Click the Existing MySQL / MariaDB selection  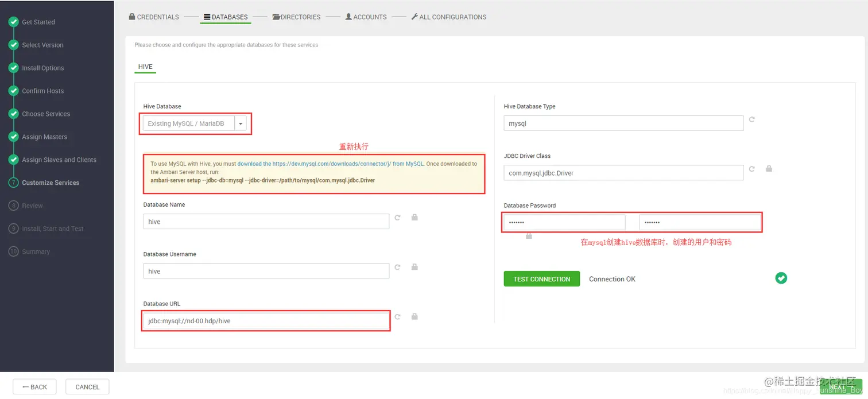click(189, 123)
